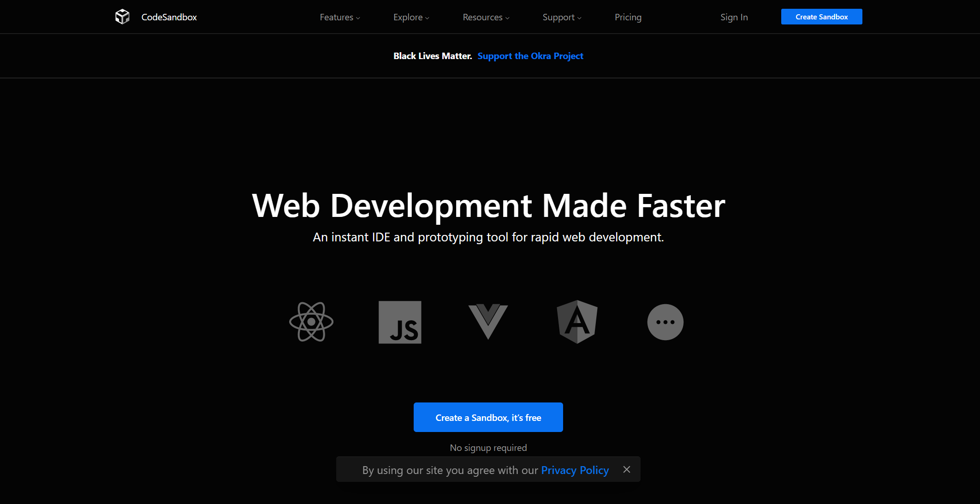980x504 pixels.
Task: Click the CodeSandbox cube logo icon
Action: [x=122, y=17]
